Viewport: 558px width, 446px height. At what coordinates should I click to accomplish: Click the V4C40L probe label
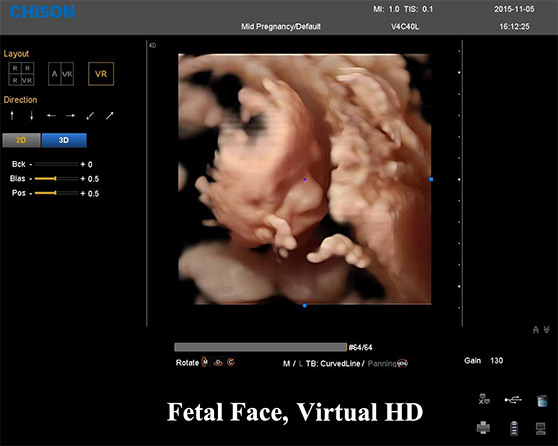405,26
